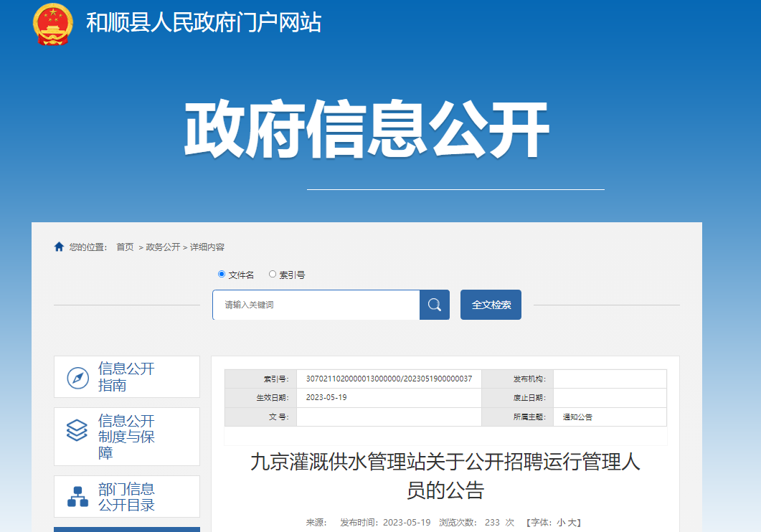Set font size to 小

(561, 523)
